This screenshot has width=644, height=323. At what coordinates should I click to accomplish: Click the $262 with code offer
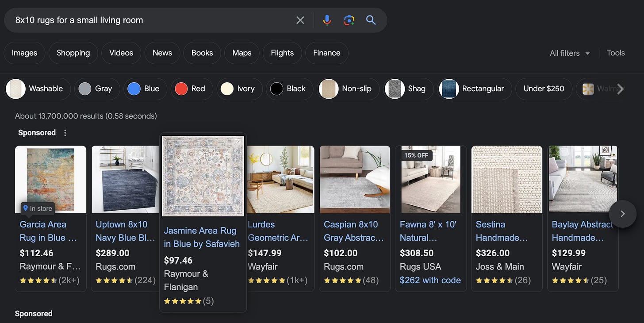[x=430, y=280]
